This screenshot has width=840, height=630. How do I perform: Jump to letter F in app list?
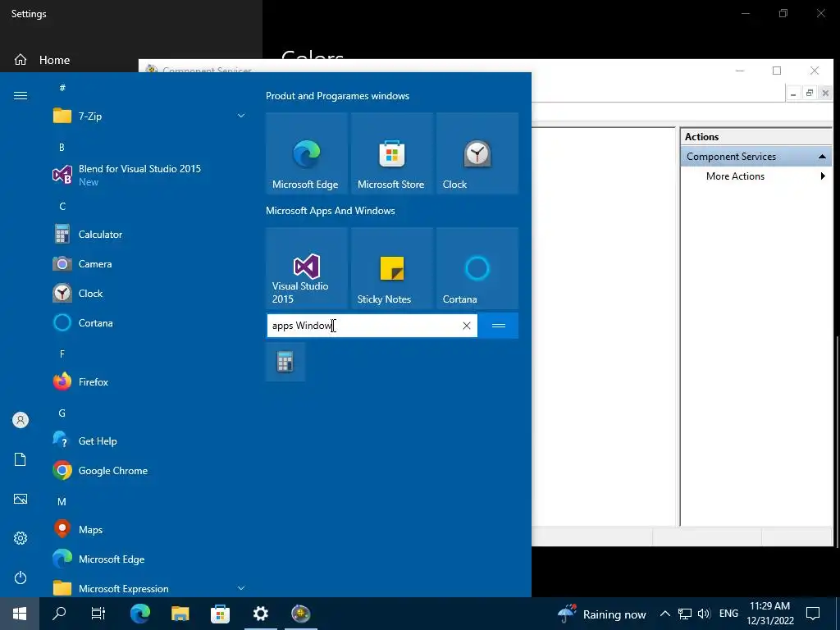pos(62,354)
